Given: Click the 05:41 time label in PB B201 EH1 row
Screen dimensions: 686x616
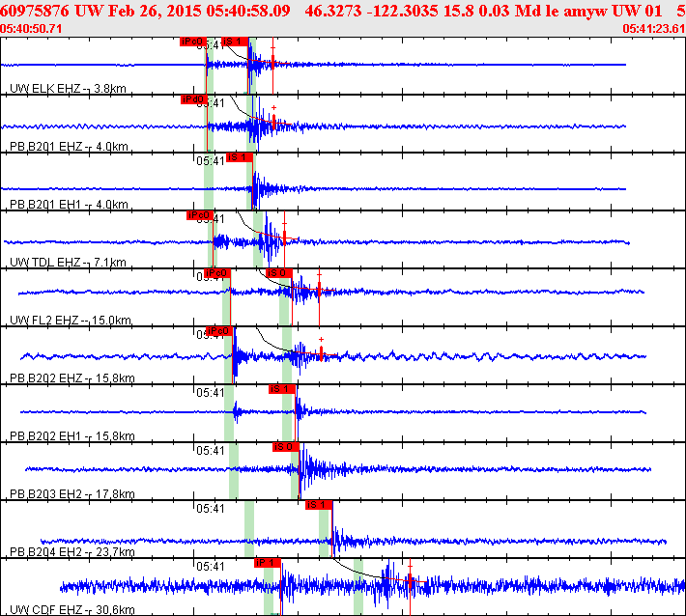Looking at the screenshot, I should pyautogui.click(x=210, y=161).
